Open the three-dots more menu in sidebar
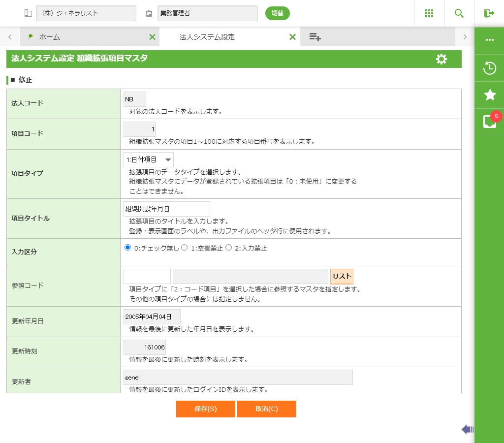 pos(489,40)
